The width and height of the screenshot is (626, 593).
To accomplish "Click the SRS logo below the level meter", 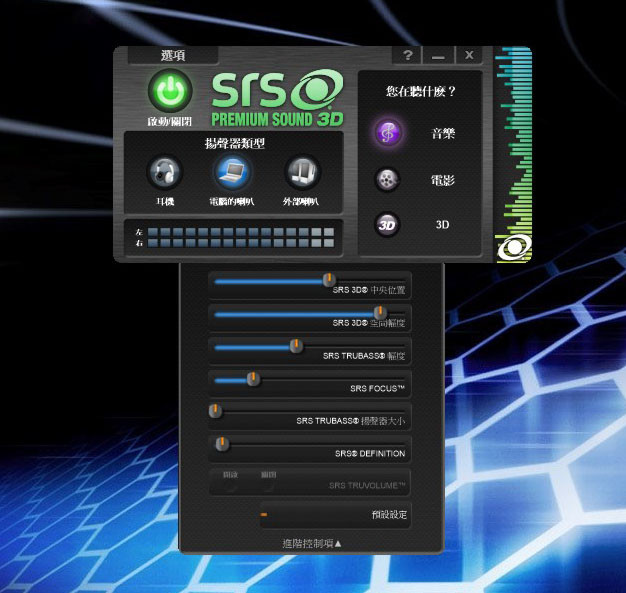I will (x=514, y=248).
